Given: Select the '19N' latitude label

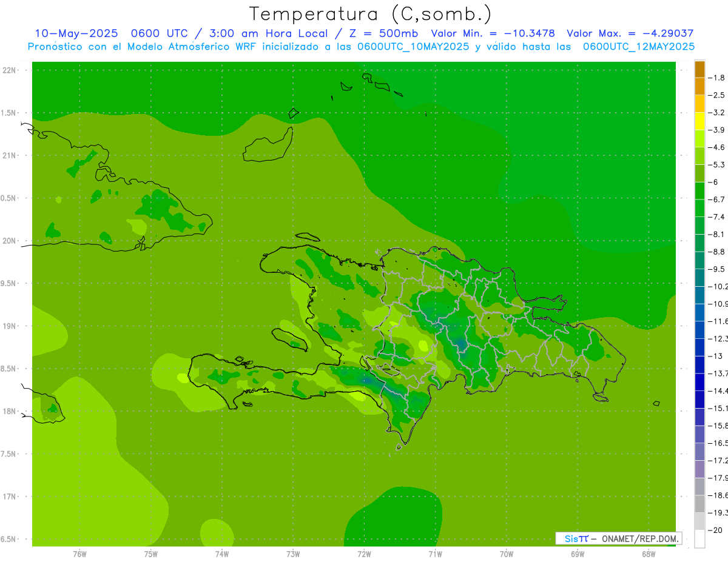Looking at the screenshot, I should (10, 326).
